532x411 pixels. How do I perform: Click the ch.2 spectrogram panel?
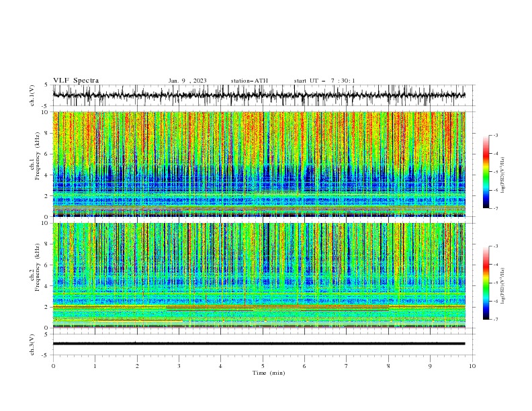pos(259,275)
